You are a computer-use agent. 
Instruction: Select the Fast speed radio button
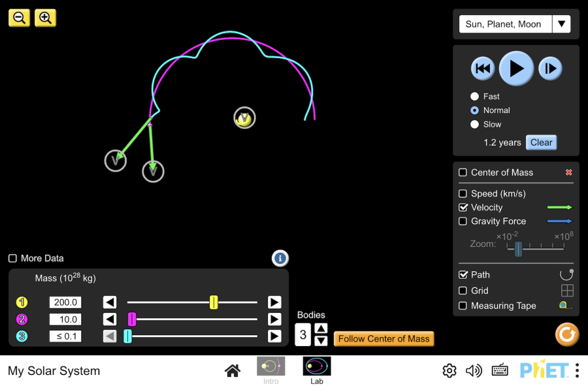pyautogui.click(x=475, y=97)
